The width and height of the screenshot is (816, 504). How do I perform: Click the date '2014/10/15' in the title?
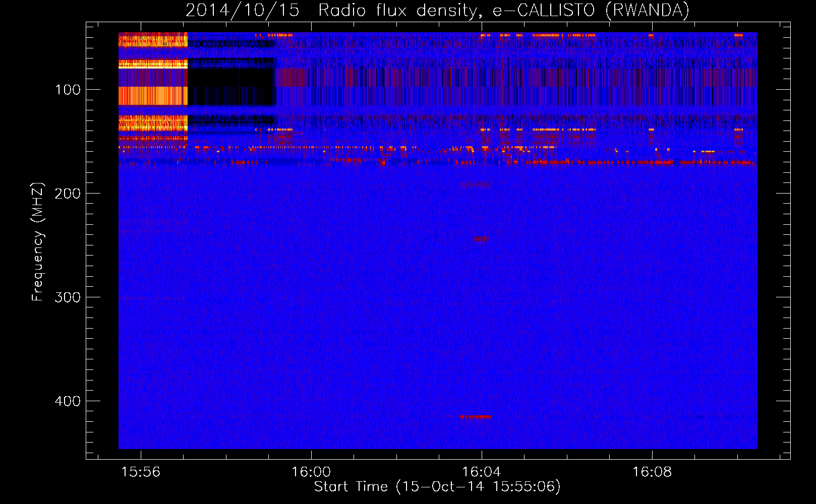click(x=243, y=10)
